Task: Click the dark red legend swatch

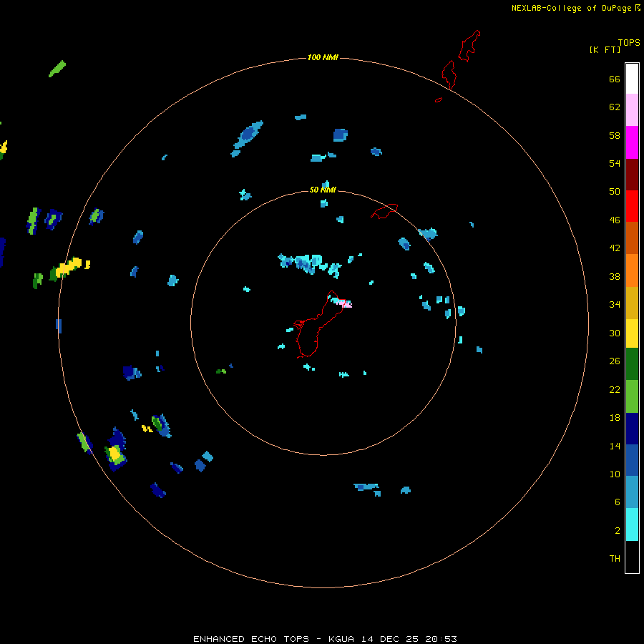Action: click(x=632, y=174)
